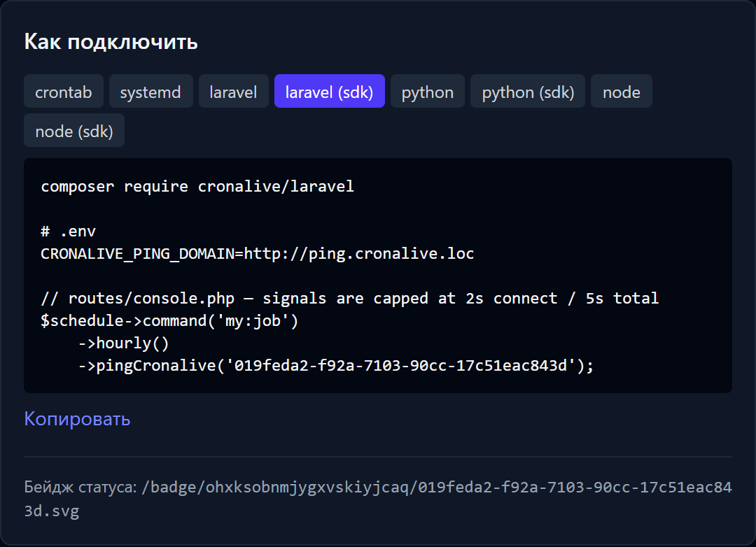Switch to the crontab tab
Viewport: 756px width, 547px height.
tap(63, 91)
